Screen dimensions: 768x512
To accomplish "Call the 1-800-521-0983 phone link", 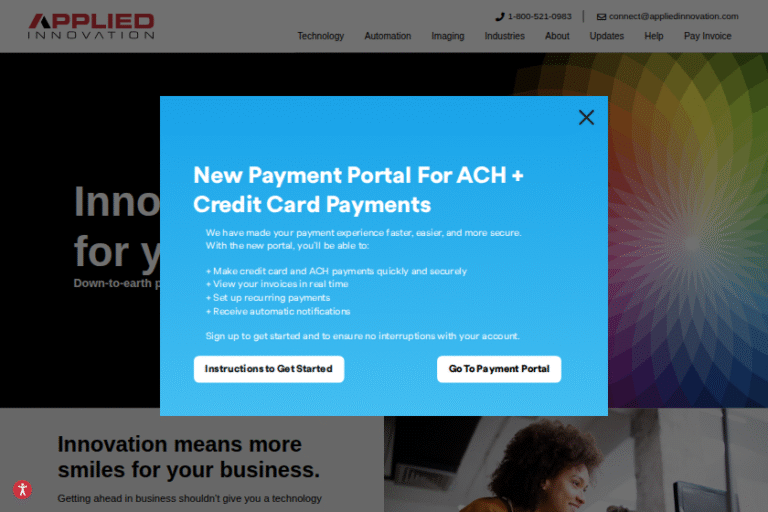I will click(539, 17).
